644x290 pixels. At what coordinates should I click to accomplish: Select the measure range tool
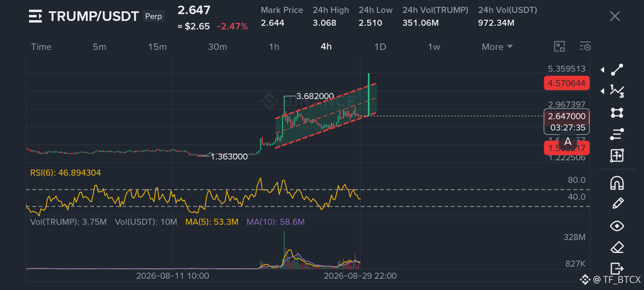[x=617, y=155]
